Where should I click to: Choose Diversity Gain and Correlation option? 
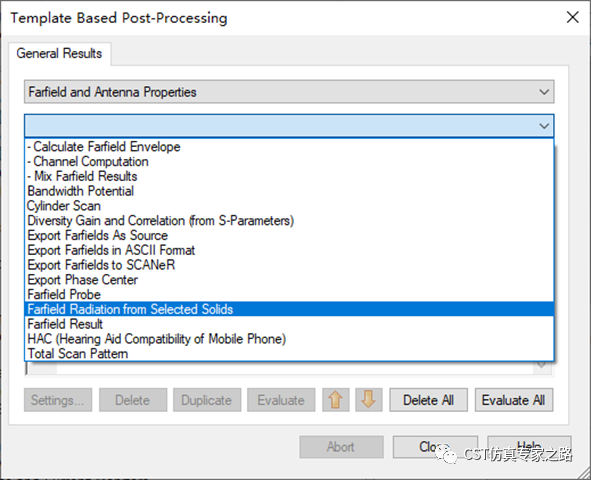tap(289, 220)
